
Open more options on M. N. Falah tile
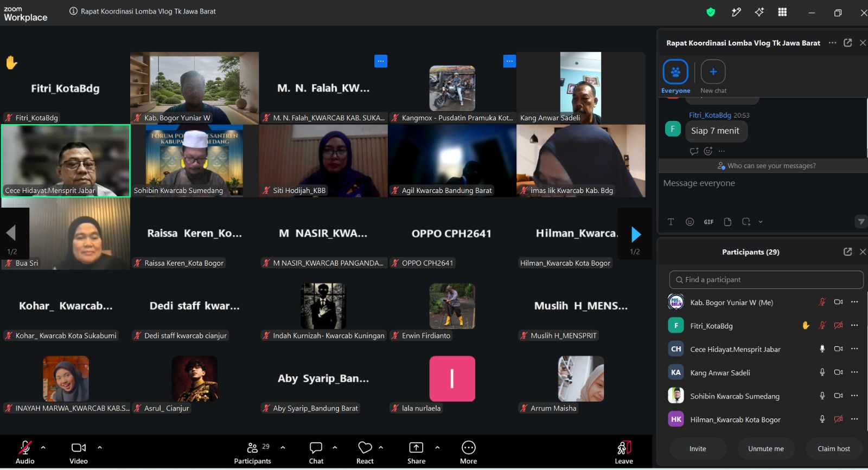(x=381, y=61)
